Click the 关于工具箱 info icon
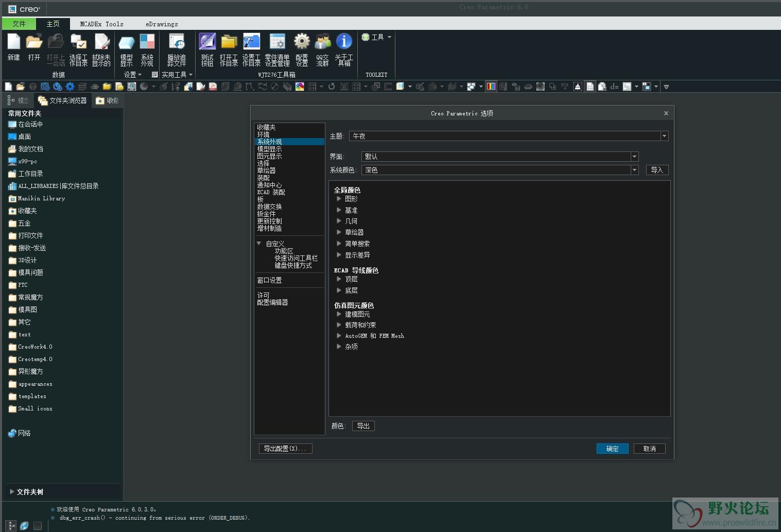Image resolution: width=781 pixels, height=532 pixels. (344, 42)
